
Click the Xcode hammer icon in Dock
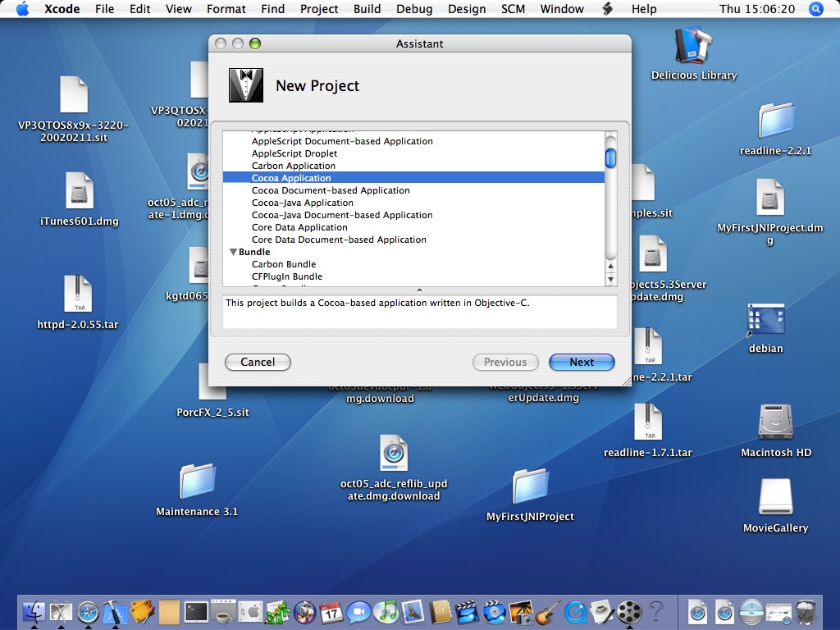115,610
